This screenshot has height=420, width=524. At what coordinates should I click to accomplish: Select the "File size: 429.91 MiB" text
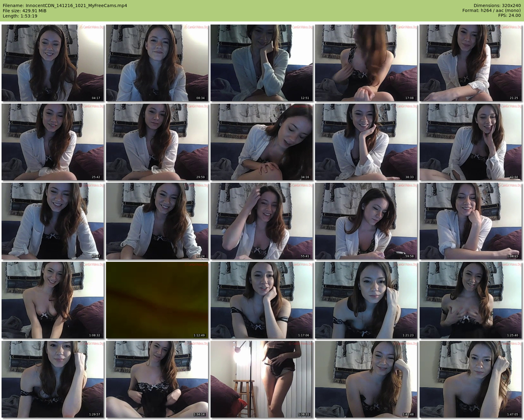(x=25, y=11)
